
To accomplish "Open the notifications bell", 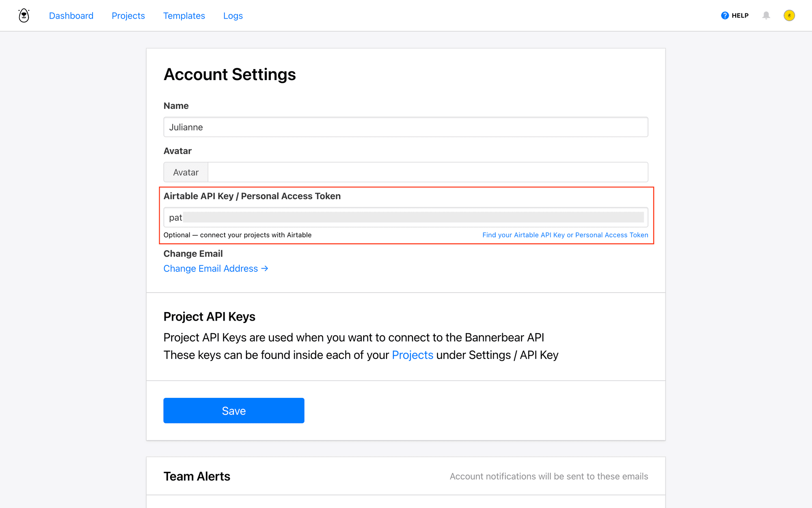I will [767, 15].
